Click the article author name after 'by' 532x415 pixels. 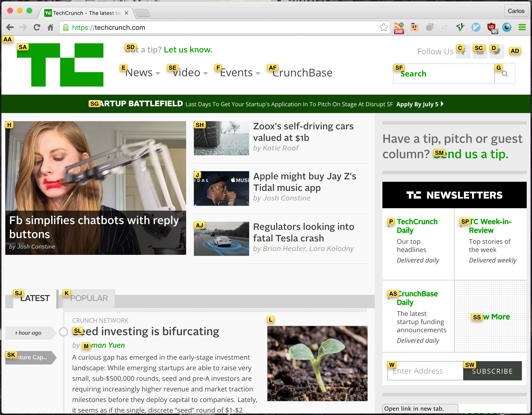103,345
